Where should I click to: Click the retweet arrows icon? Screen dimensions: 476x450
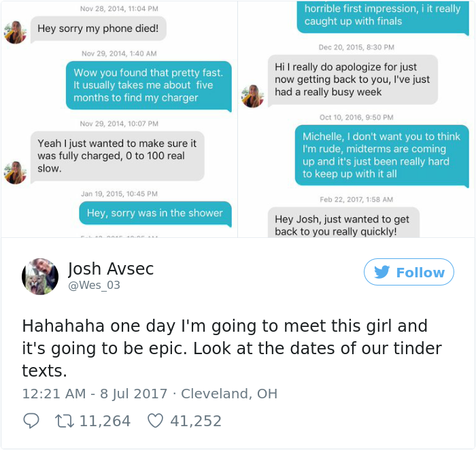(66, 421)
